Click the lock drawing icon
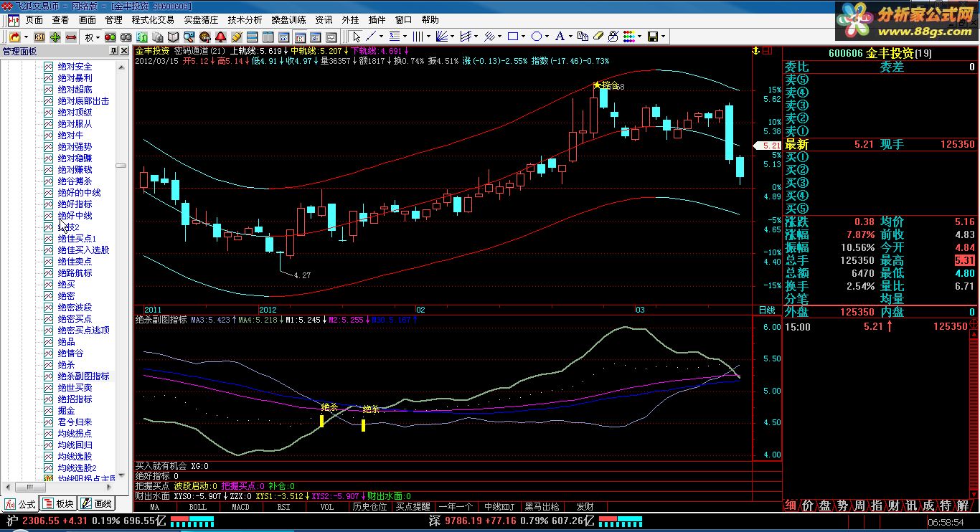The width and height of the screenshot is (980, 532). [x=613, y=37]
